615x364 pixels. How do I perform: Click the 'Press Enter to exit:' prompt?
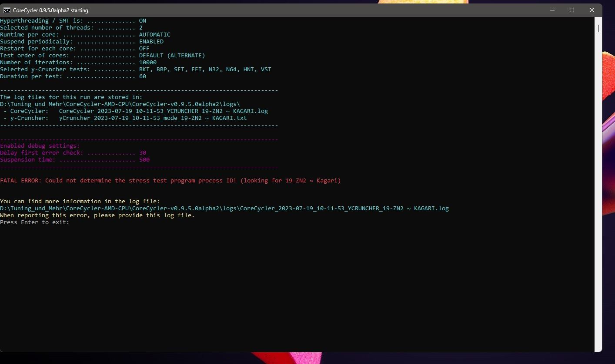tap(35, 222)
